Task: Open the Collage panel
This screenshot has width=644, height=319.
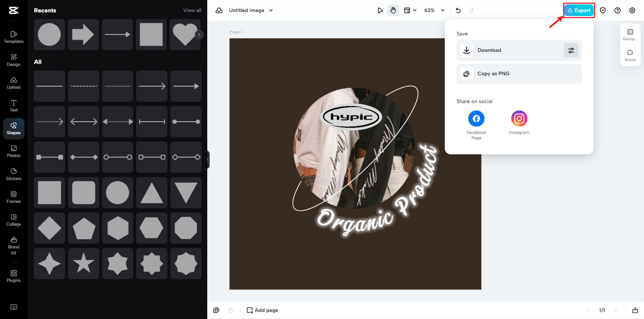Action: 14,220
